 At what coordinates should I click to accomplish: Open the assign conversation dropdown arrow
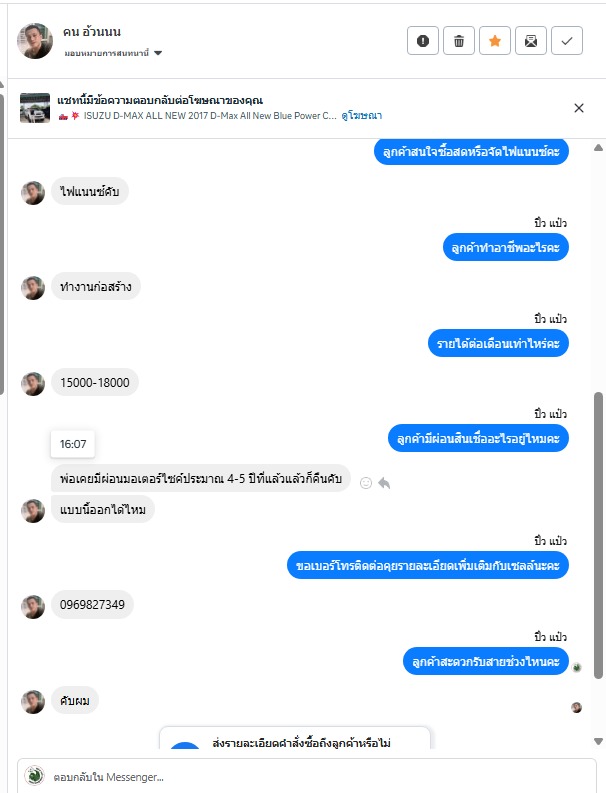(x=158, y=53)
